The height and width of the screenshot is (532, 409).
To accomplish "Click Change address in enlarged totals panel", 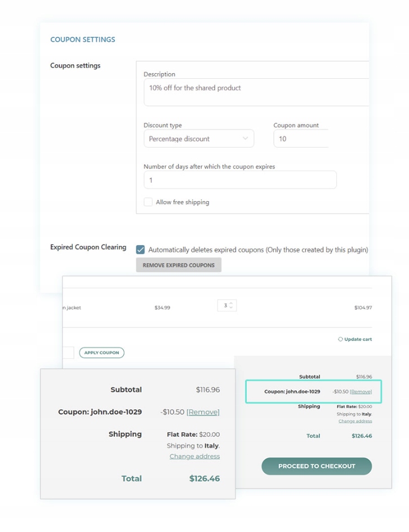I will point(194,456).
